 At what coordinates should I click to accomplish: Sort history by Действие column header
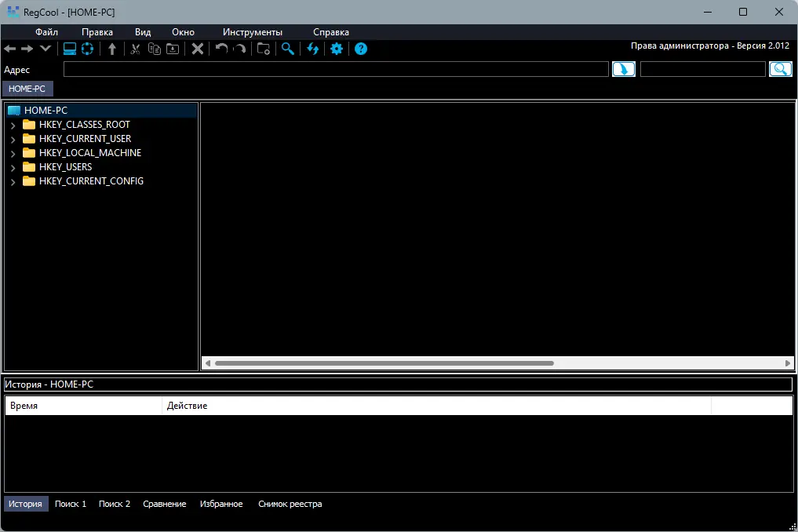436,406
